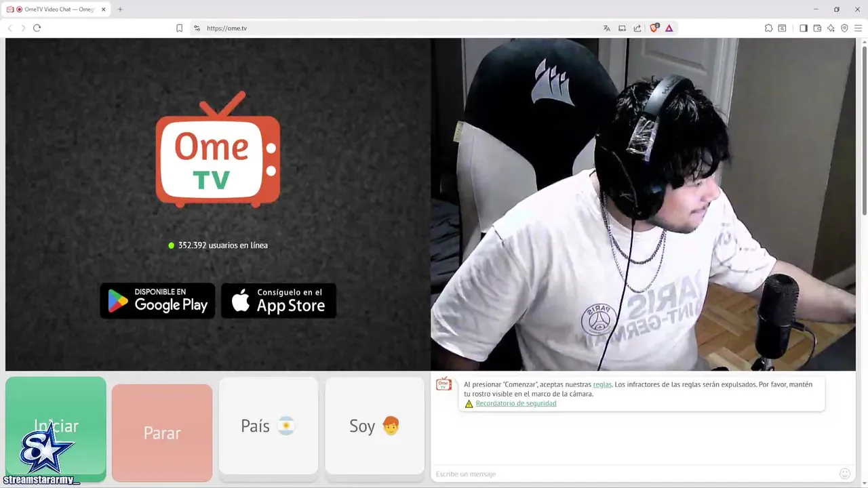The height and width of the screenshot is (488, 868).
Task: Open site settings icon beside URL
Action: tap(197, 28)
